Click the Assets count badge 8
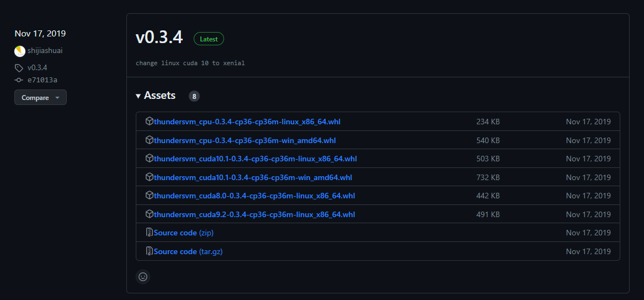The width and height of the screenshot is (644, 300). click(194, 96)
